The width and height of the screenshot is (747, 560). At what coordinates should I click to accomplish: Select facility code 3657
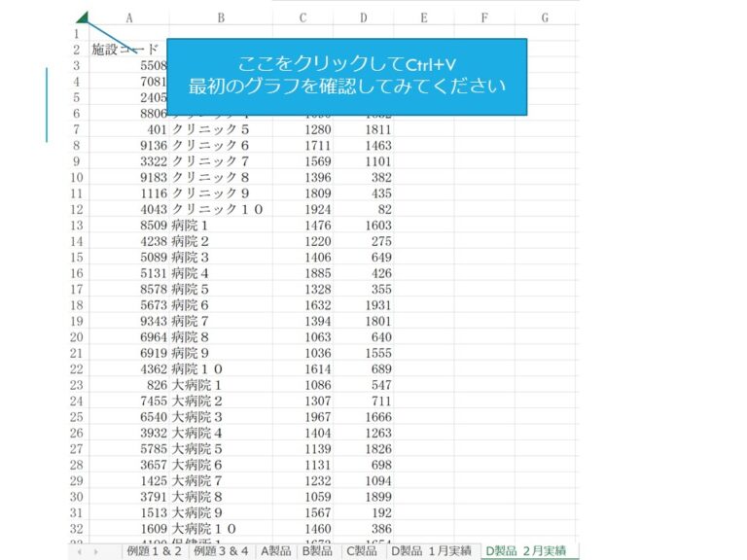(129, 465)
